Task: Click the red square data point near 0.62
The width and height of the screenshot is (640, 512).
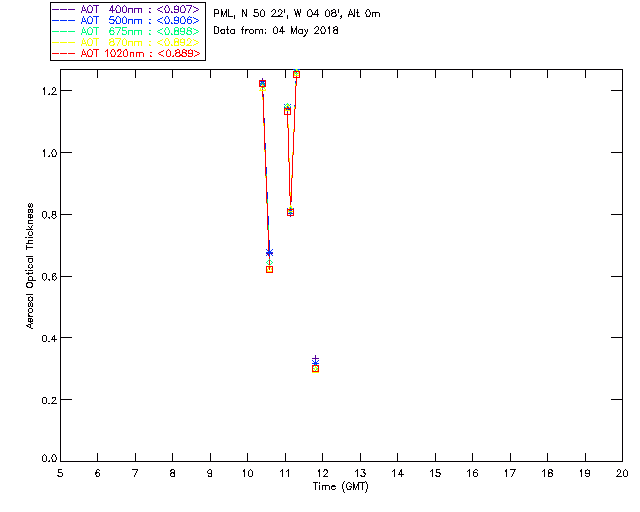Action: 269,269
